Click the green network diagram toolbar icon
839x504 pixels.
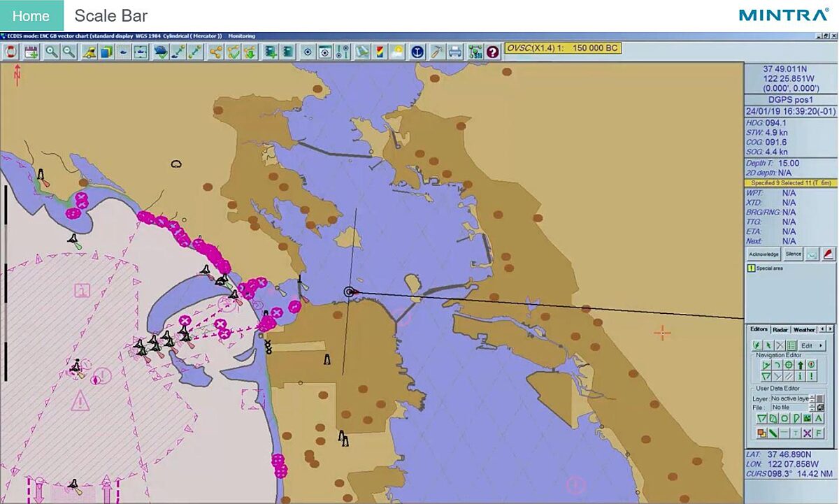[x=475, y=52]
